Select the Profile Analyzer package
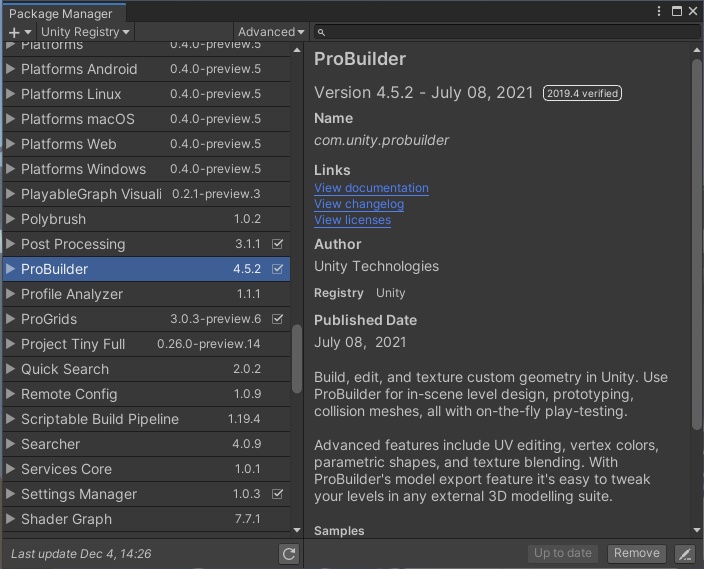704x569 pixels. [146, 294]
